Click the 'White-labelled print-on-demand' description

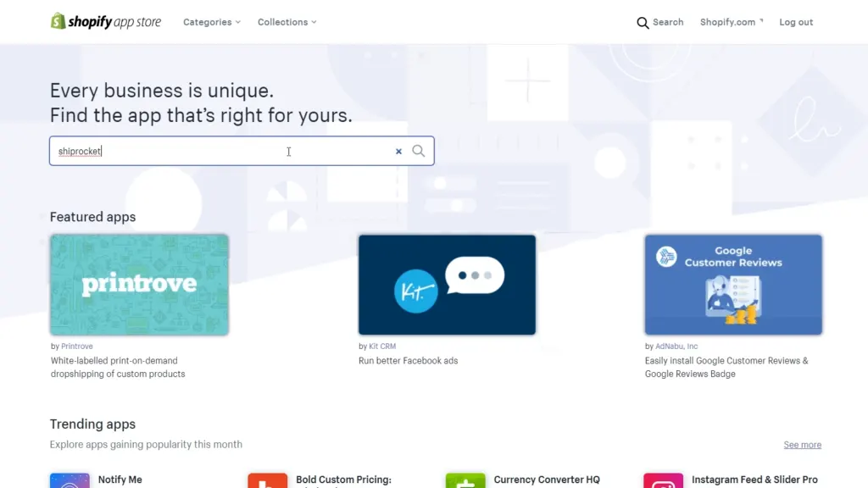(118, 367)
